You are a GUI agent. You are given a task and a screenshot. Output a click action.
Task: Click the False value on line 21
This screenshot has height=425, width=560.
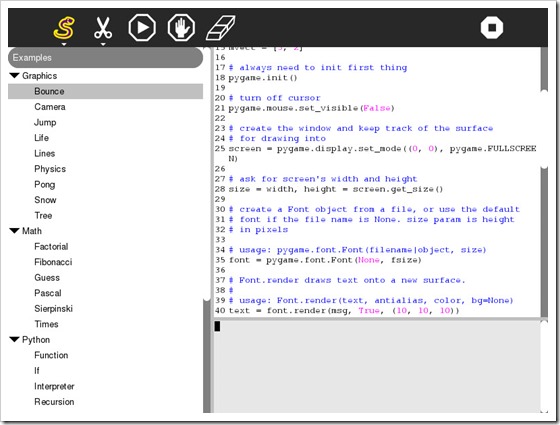(376, 108)
